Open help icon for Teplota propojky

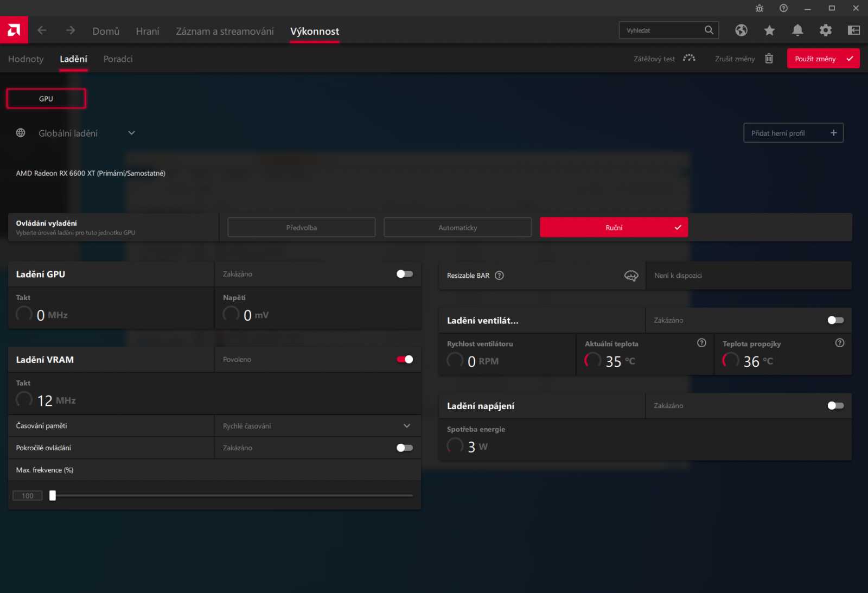pos(840,343)
